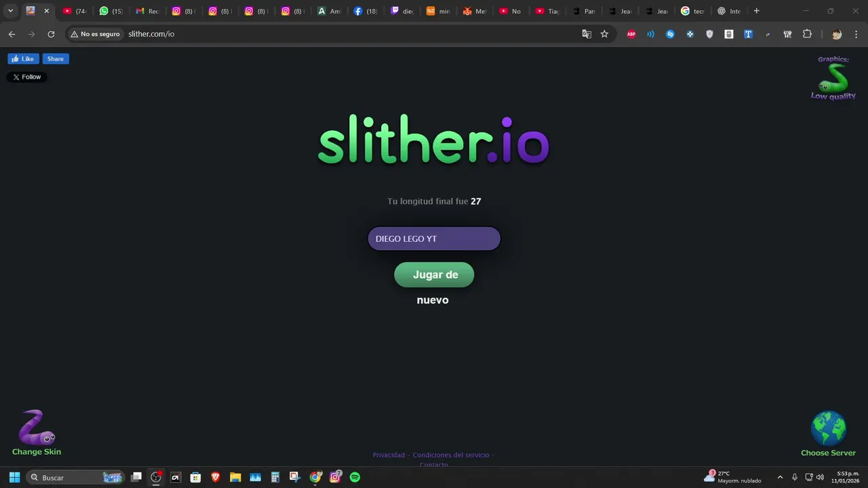
Task: Open Microsoft Store from taskbar
Action: pos(195,477)
